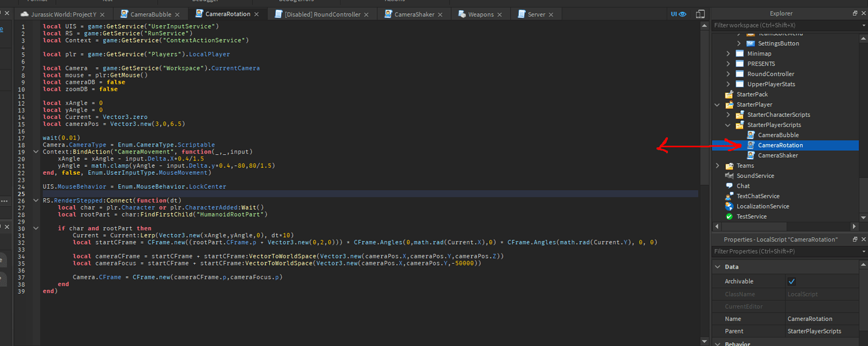Click the CameraBubble script icon in Explorer
The image size is (868, 346).
coord(750,135)
